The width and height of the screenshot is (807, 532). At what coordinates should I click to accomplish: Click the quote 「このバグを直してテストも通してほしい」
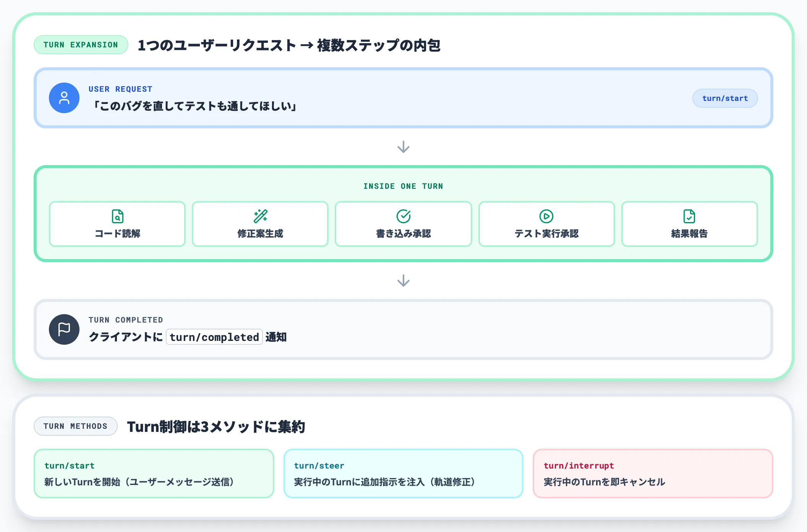pyautogui.click(x=195, y=106)
